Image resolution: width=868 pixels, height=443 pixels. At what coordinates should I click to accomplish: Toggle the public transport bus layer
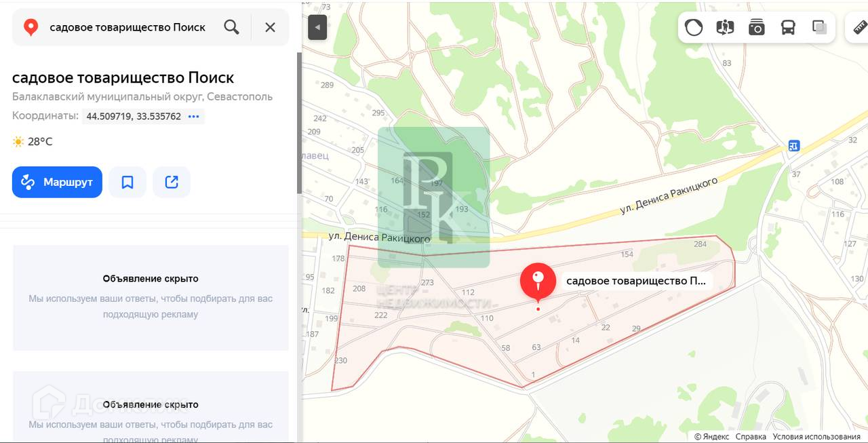pos(788,28)
